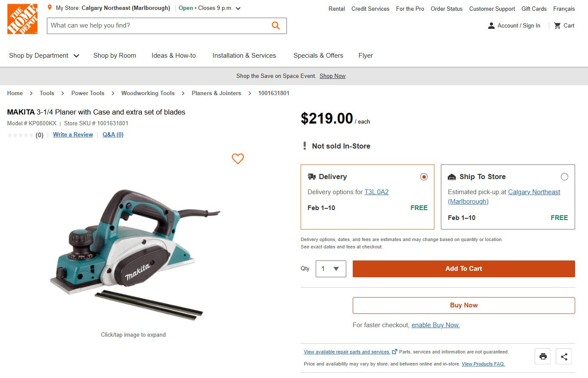
Task: Select Installation & Services in the navigation
Action: click(244, 56)
